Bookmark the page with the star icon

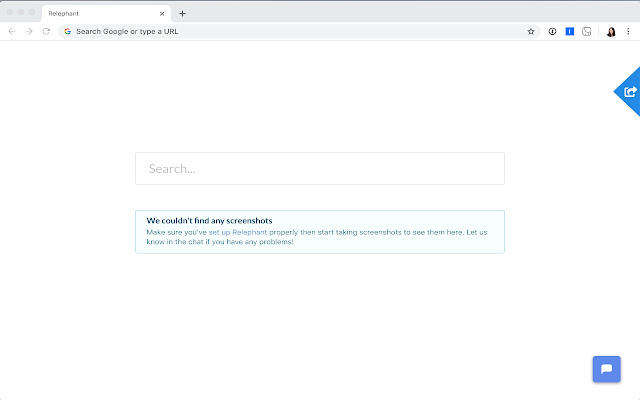pyautogui.click(x=531, y=31)
